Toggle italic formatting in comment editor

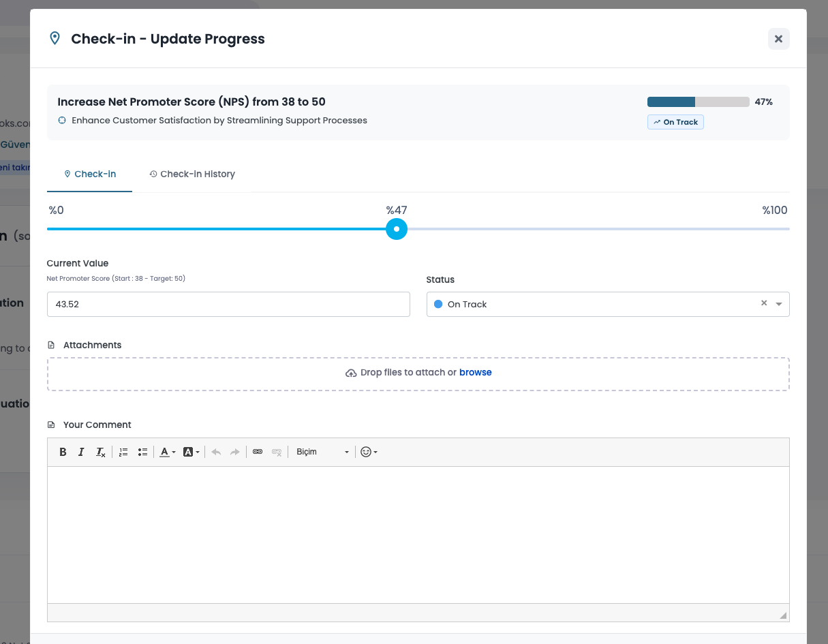(x=81, y=452)
